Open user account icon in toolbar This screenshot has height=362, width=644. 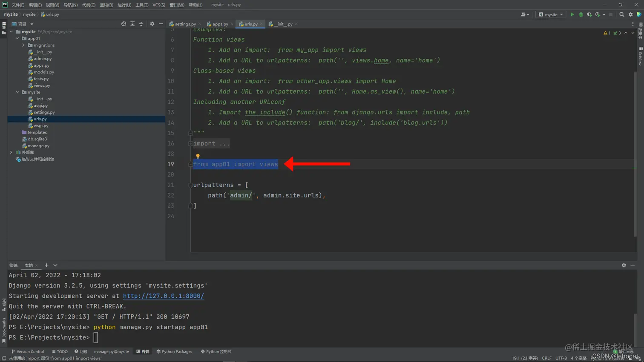click(525, 14)
